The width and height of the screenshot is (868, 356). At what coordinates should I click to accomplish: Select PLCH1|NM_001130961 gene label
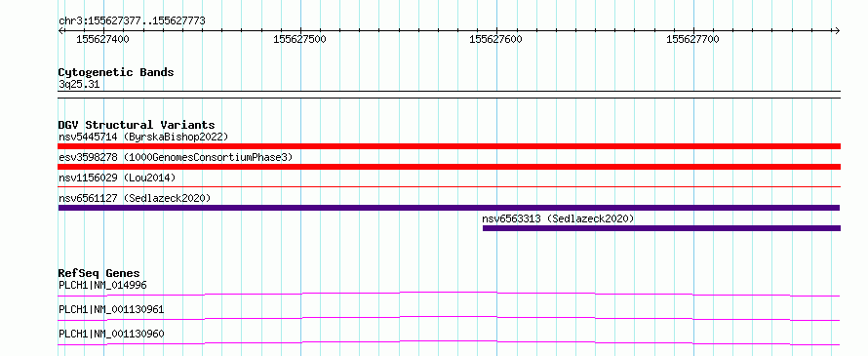pyautogui.click(x=111, y=309)
